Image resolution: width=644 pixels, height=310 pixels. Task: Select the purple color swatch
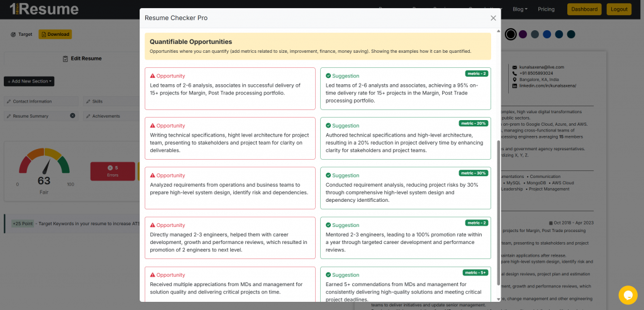(x=523, y=34)
